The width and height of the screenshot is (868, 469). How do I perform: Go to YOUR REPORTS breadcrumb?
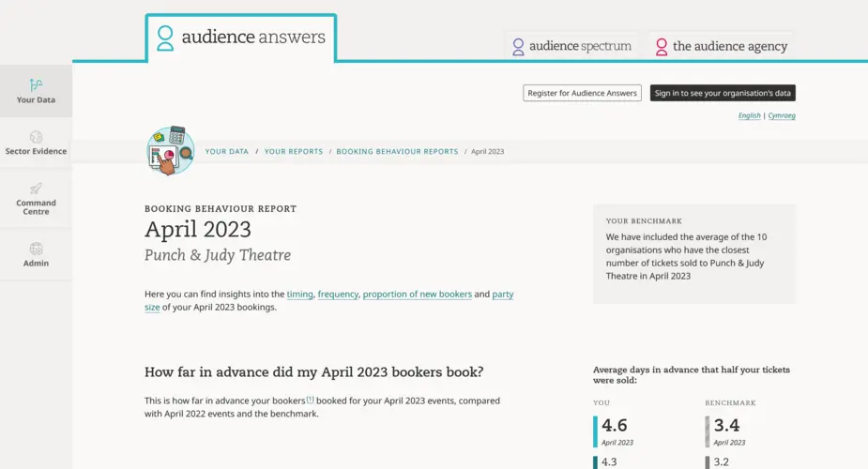(x=294, y=152)
